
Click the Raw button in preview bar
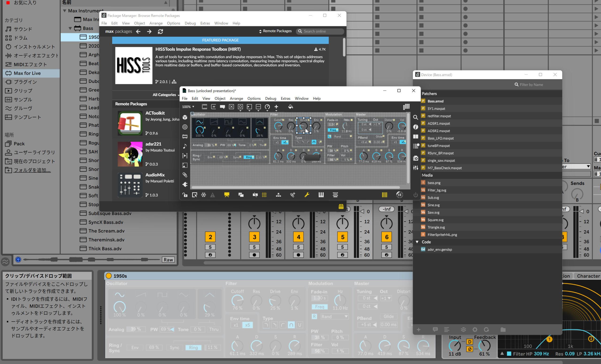coord(168,260)
